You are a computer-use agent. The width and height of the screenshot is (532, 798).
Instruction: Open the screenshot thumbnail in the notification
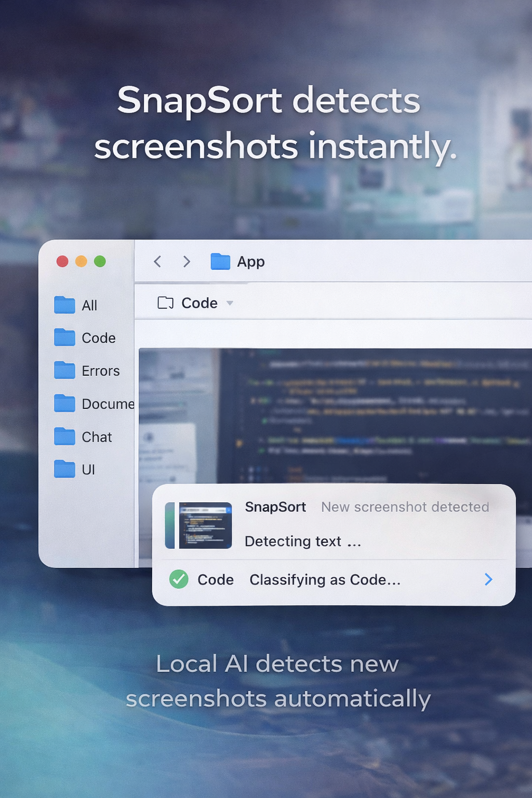(204, 525)
